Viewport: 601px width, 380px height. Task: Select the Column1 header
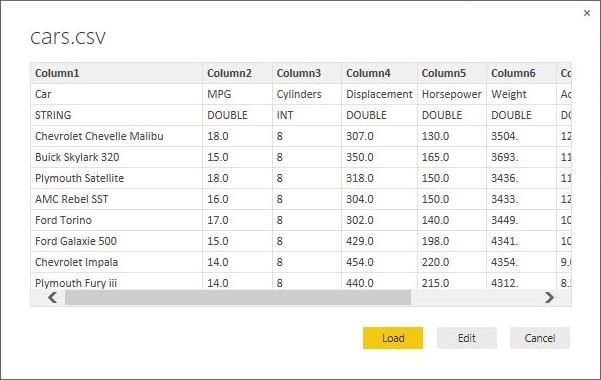point(117,73)
